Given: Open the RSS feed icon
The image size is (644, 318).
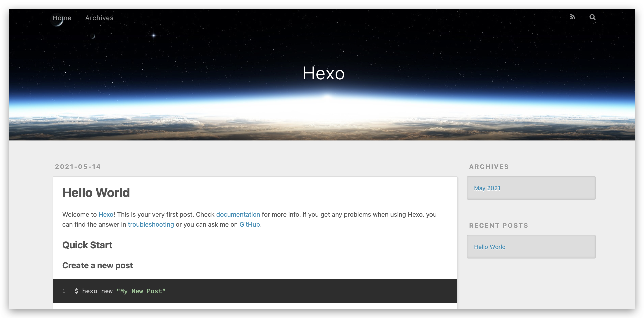Looking at the screenshot, I should [x=572, y=17].
